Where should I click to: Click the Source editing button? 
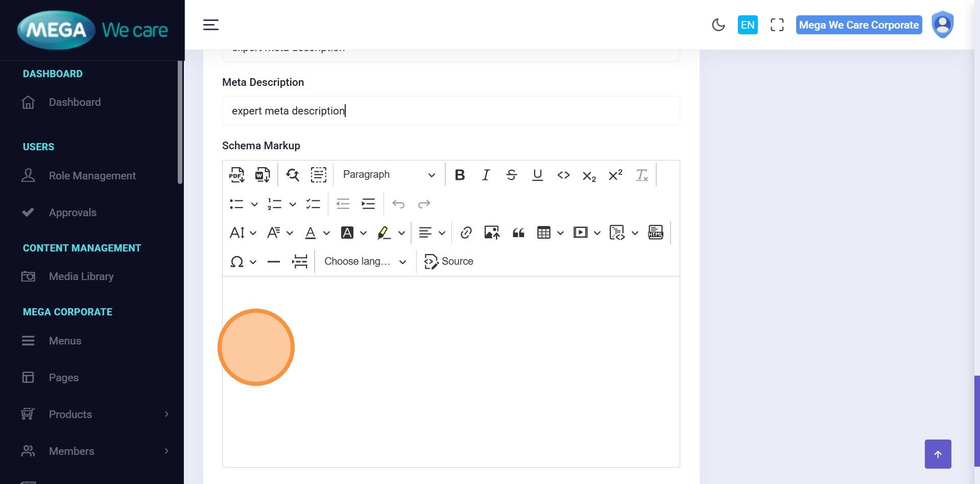coord(449,262)
